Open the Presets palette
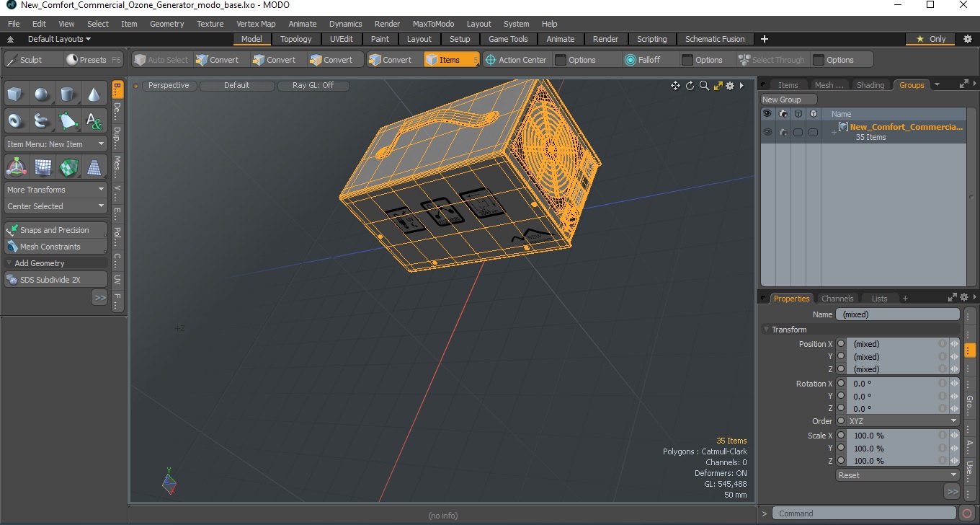This screenshot has height=525, width=980. coord(93,60)
